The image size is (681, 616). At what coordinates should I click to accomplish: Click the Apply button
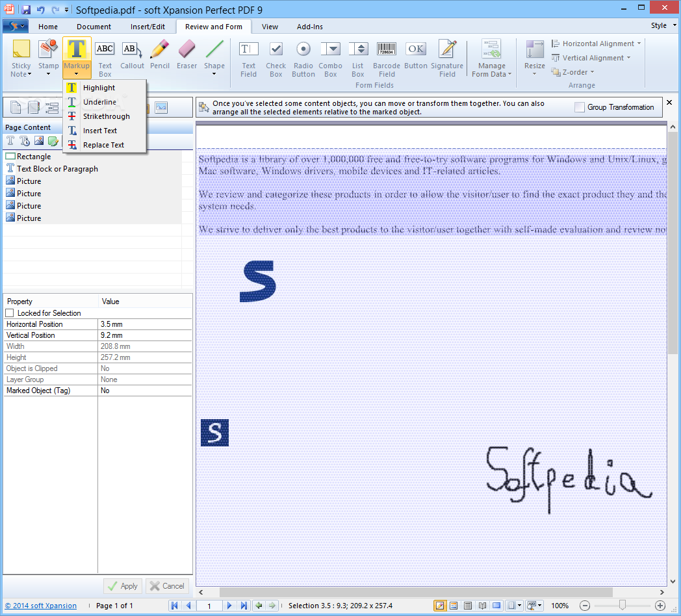(x=123, y=586)
